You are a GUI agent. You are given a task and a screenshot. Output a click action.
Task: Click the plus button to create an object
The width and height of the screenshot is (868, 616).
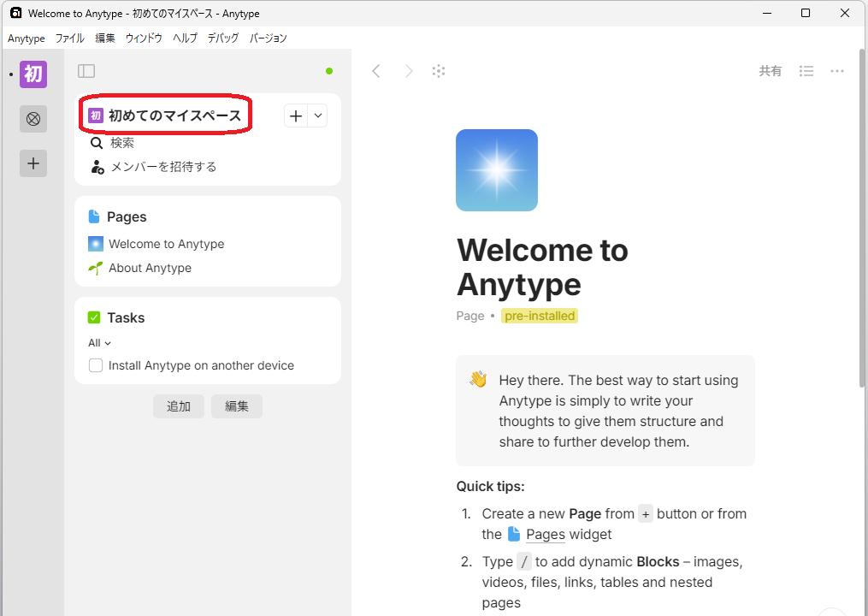point(296,115)
